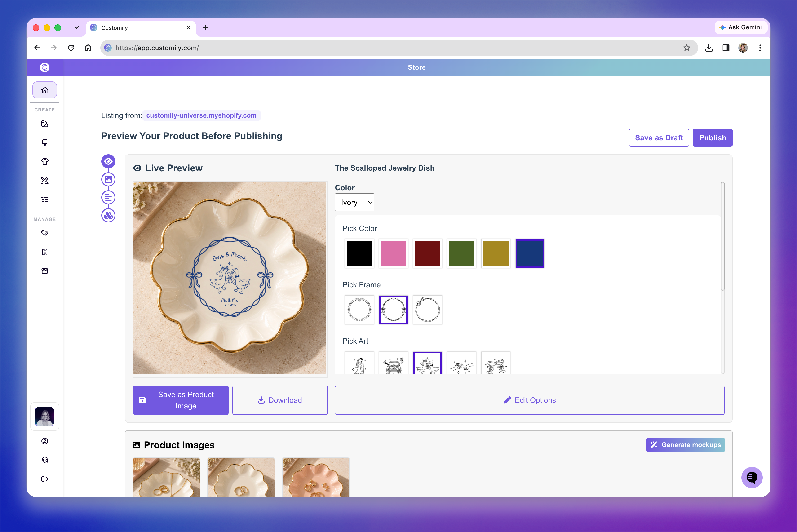Jump to Live Preview step eye icon

108,161
